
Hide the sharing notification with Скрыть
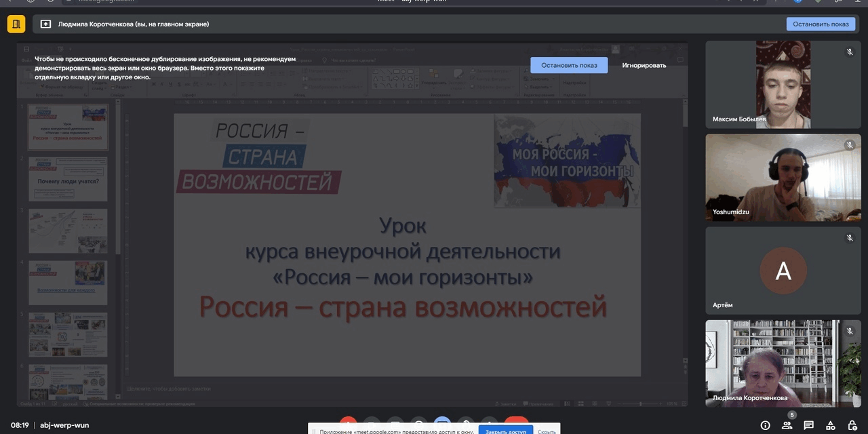[x=547, y=431]
